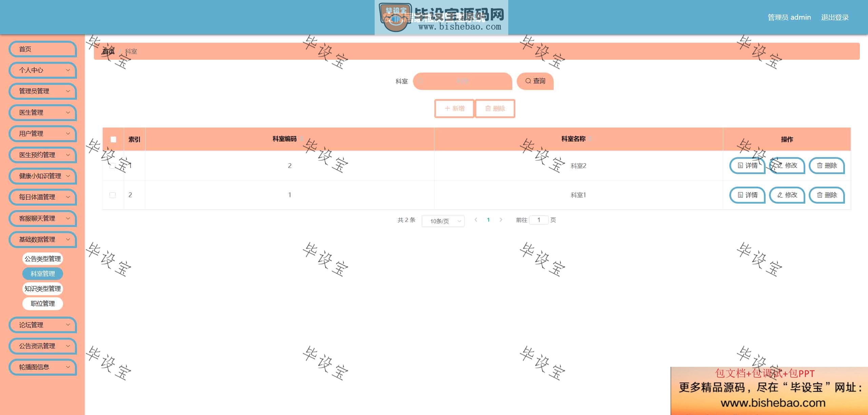
Task: Click 详情 document icon for 科室2 row
Action: (741, 166)
